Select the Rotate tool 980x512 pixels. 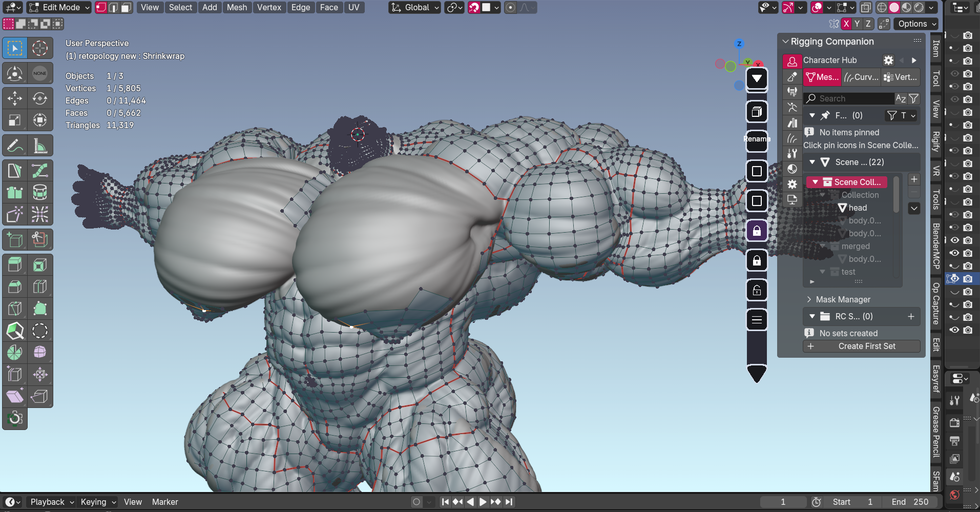pos(40,98)
